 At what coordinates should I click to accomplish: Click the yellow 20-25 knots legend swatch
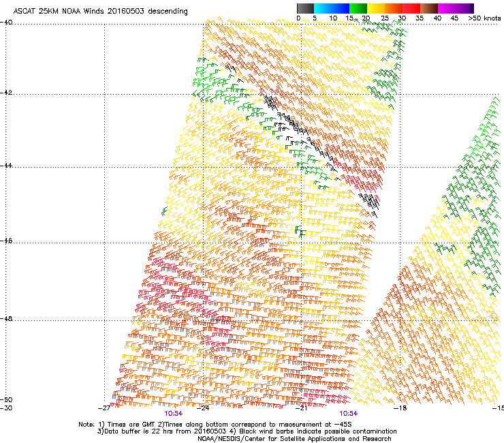[376, 8]
